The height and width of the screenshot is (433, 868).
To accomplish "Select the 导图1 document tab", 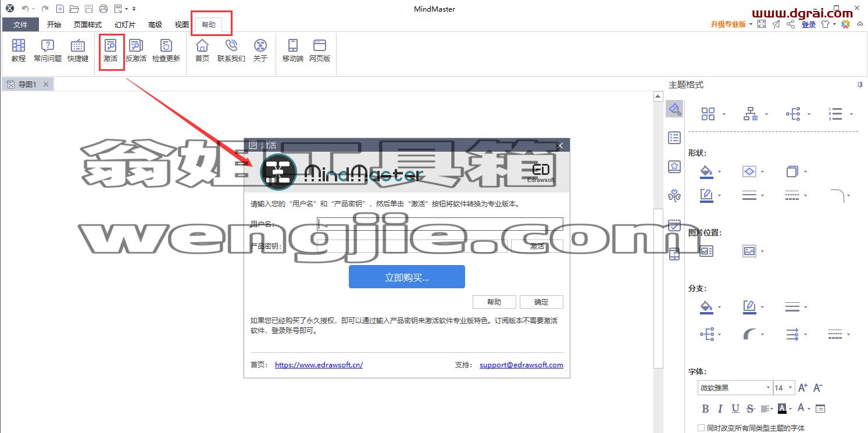I will coord(27,84).
